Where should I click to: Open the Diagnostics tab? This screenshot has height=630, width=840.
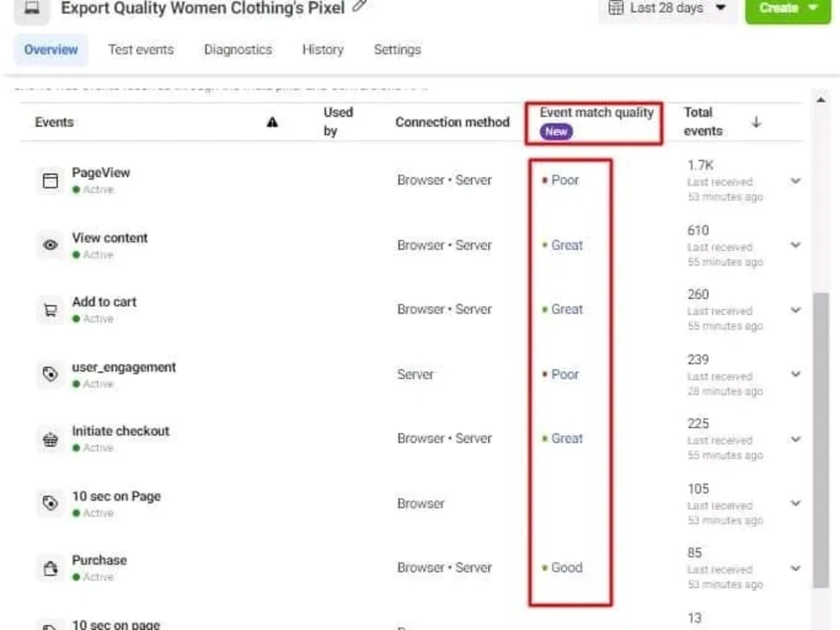pos(238,50)
